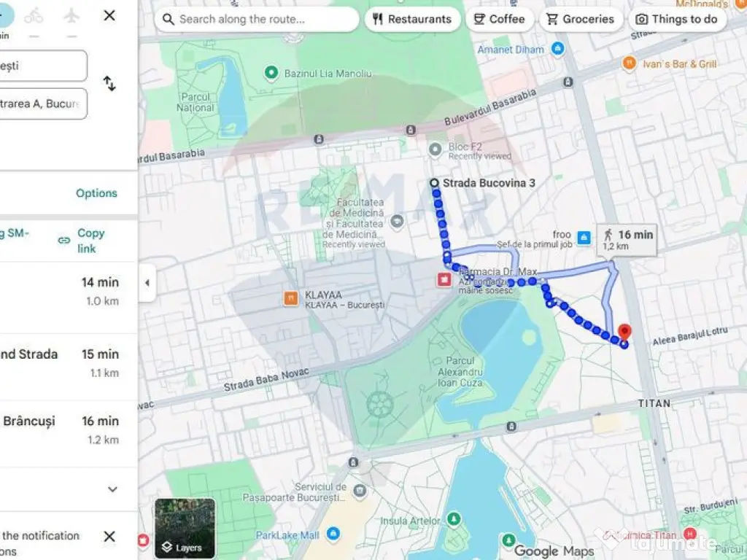The width and height of the screenshot is (747, 560).
Task: Filter map by Restaurants chip
Action: pos(413,19)
